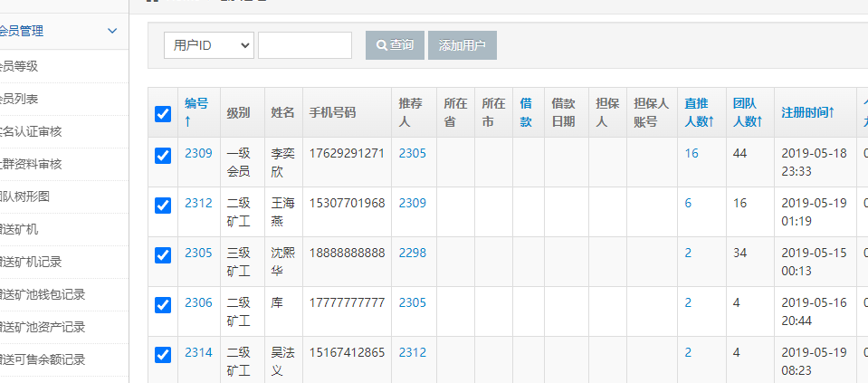Focus the search text input field
Screen dimensions: 868x383
[305, 45]
